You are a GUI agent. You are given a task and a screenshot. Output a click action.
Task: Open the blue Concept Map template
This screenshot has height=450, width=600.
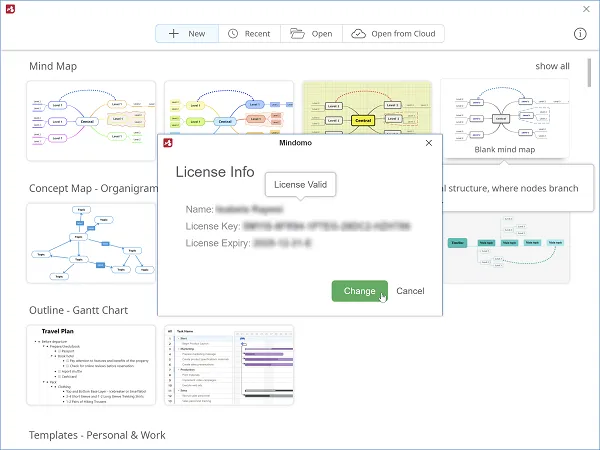click(x=91, y=243)
